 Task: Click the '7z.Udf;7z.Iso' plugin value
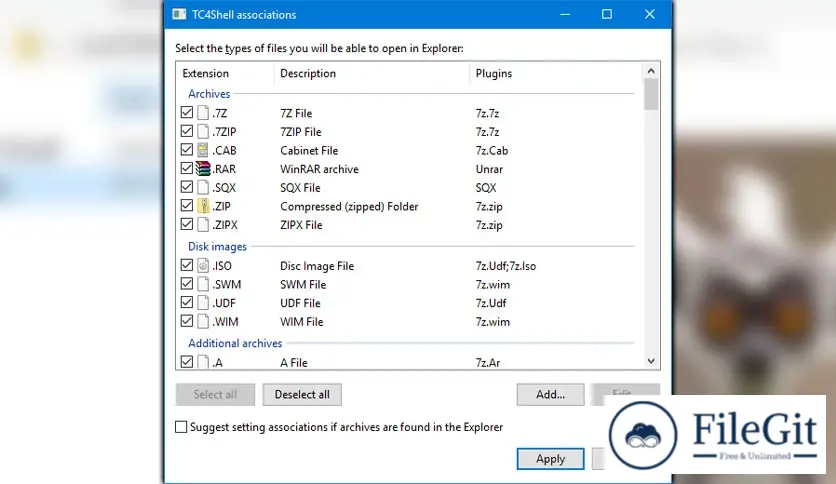pyautogui.click(x=505, y=266)
